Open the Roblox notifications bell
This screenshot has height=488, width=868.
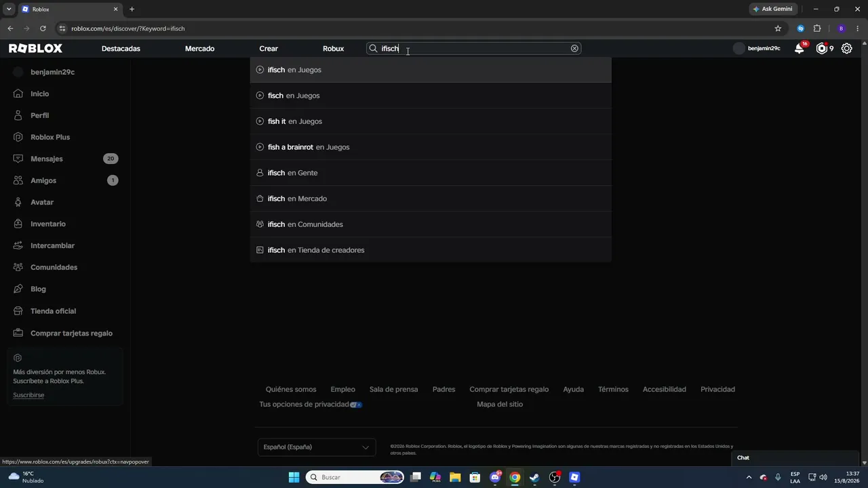point(800,49)
